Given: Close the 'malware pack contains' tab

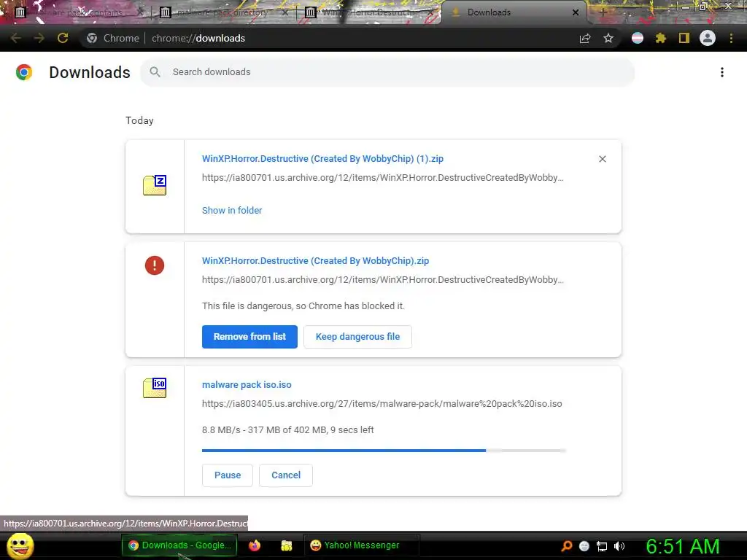Looking at the screenshot, I should (140, 12).
